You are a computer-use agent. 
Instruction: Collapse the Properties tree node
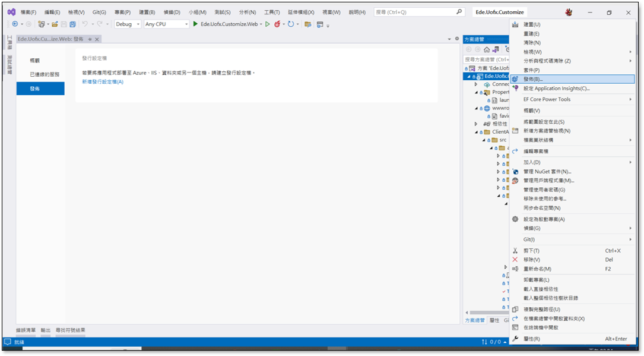coord(477,92)
